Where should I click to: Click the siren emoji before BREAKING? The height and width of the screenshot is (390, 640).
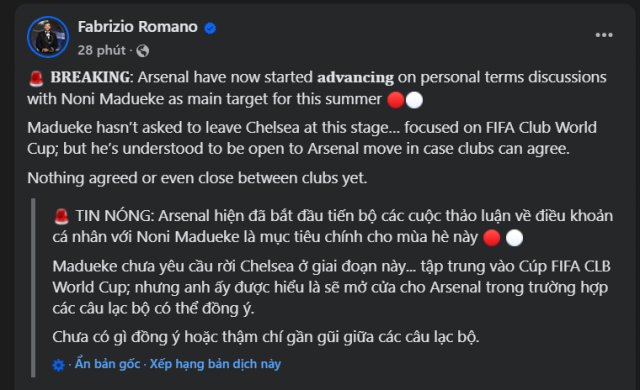click(36, 78)
